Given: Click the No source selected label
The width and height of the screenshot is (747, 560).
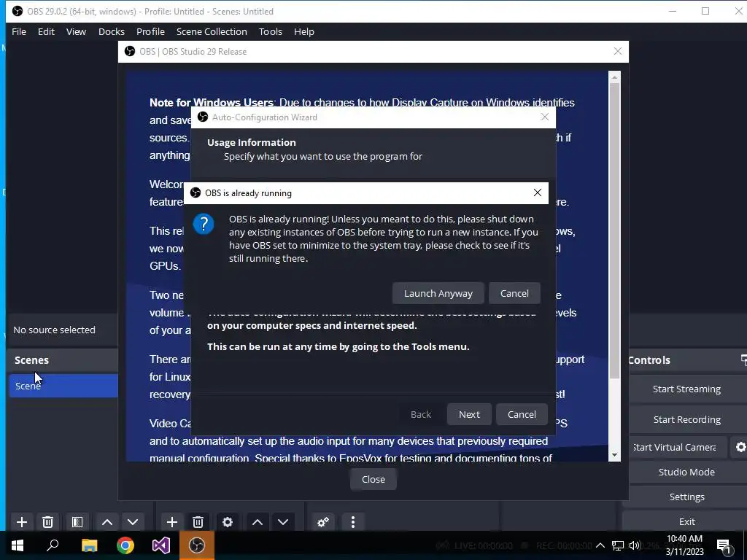Looking at the screenshot, I should click(x=54, y=330).
